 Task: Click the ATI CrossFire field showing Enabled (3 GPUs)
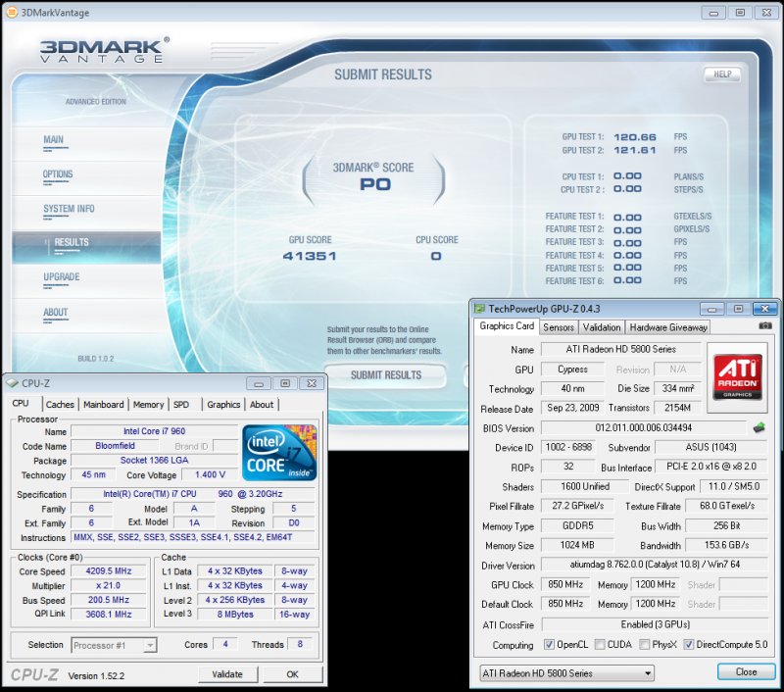coord(655,624)
